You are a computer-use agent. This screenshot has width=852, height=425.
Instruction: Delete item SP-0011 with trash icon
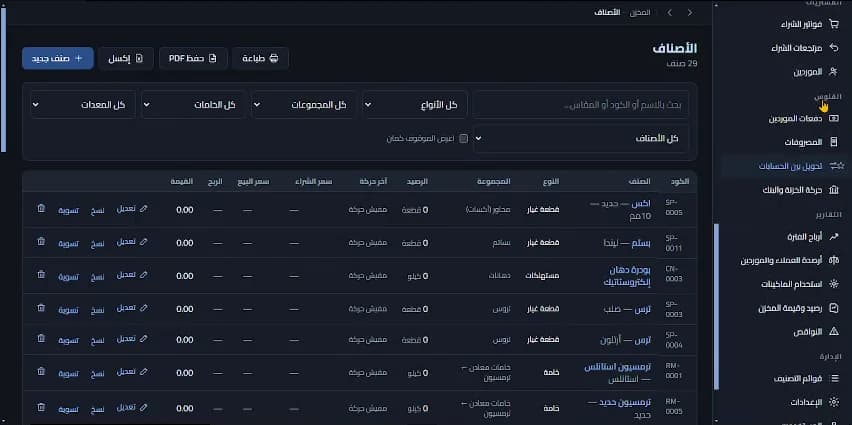point(41,241)
